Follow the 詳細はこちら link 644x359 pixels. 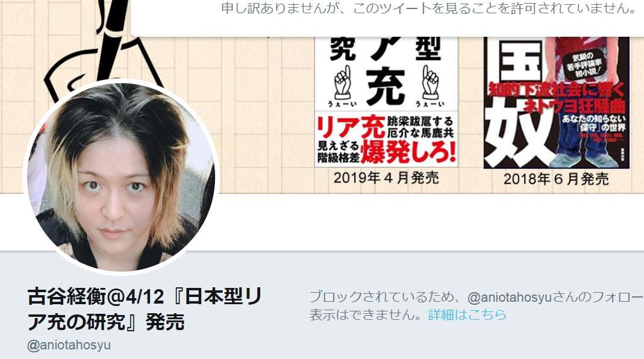tap(467, 314)
